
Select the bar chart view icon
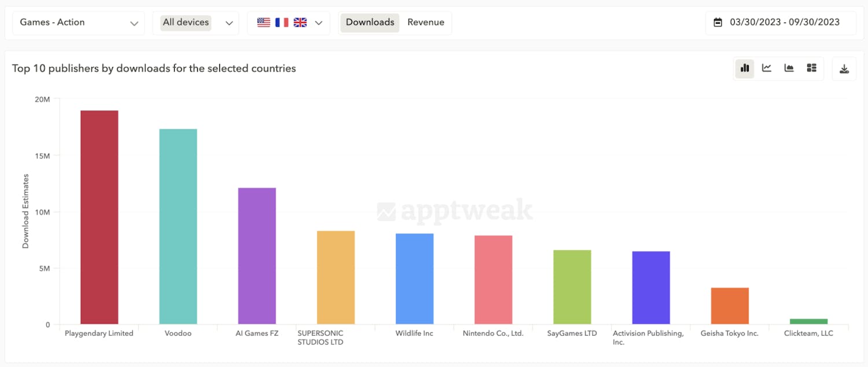[744, 68]
